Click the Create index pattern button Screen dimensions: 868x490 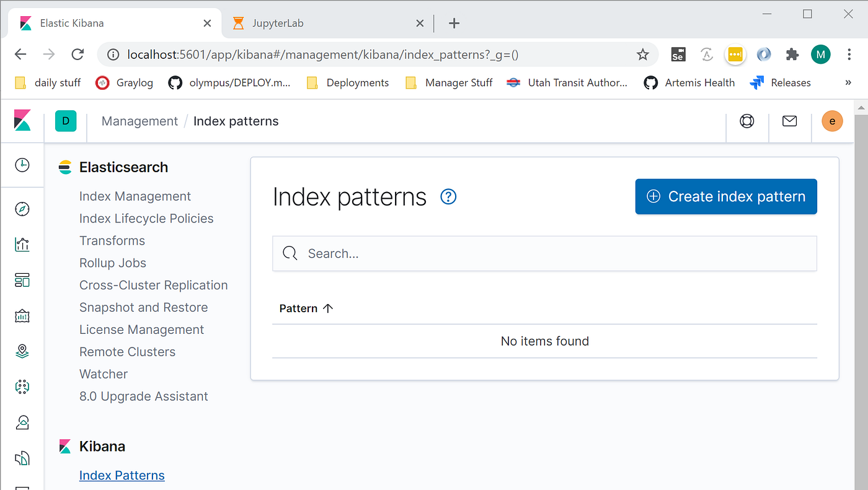726,197
